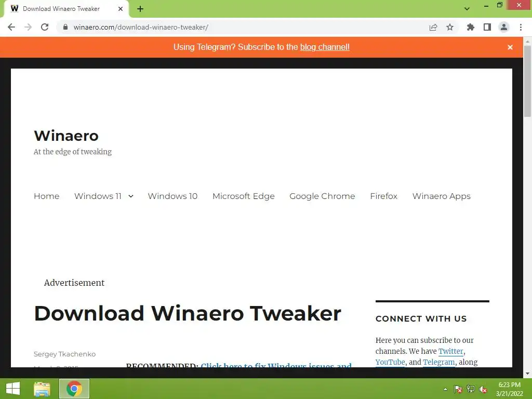Click the Sergey Tkachenko author link
532x399 pixels.
(x=64, y=354)
